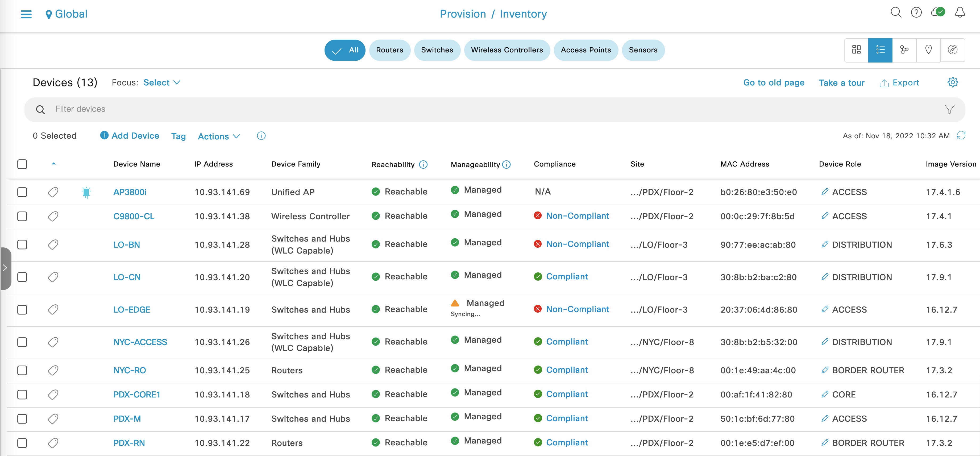Viewport: 980px width, 456px height.
Task: Select the PDX-M row checkbox
Action: point(22,419)
